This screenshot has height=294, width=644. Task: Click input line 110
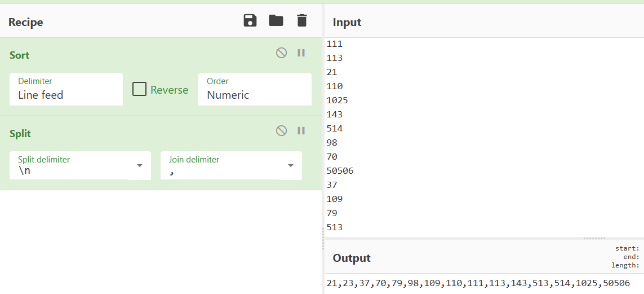pos(334,86)
